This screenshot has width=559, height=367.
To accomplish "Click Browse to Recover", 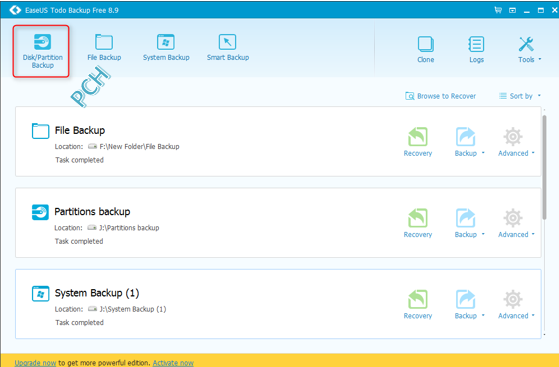I will pyautogui.click(x=441, y=96).
